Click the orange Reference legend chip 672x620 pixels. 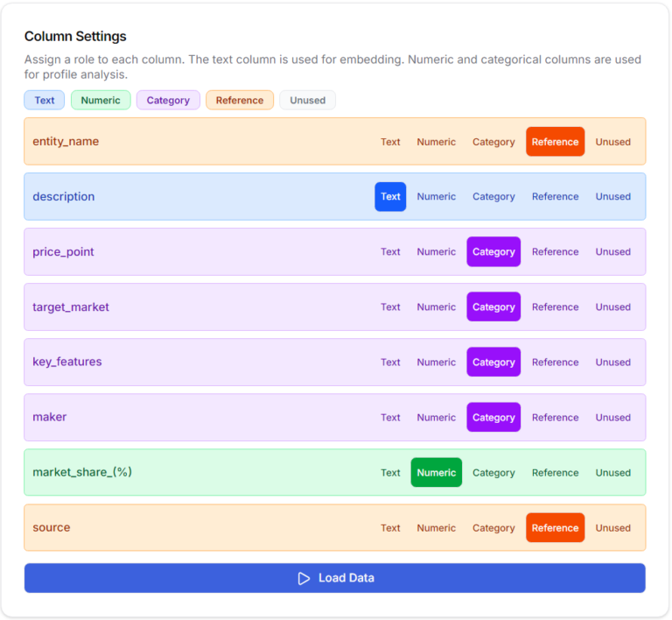pyautogui.click(x=240, y=100)
